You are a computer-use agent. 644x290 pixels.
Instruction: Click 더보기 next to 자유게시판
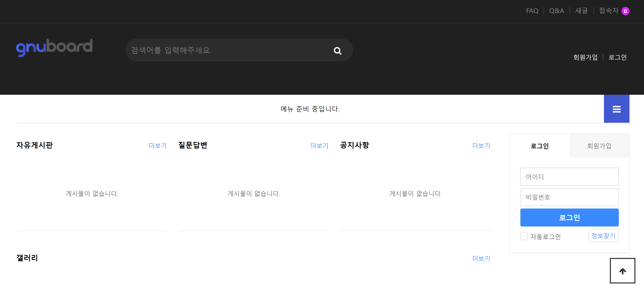tap(157, 145)
